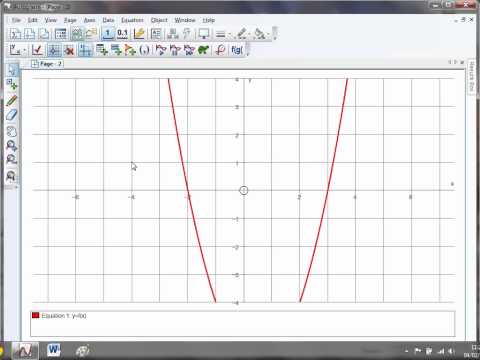The height and width of the screenshot is (360, 480).
Task: Expand the pen colour dropdown arrow
Action: (250, 34)
